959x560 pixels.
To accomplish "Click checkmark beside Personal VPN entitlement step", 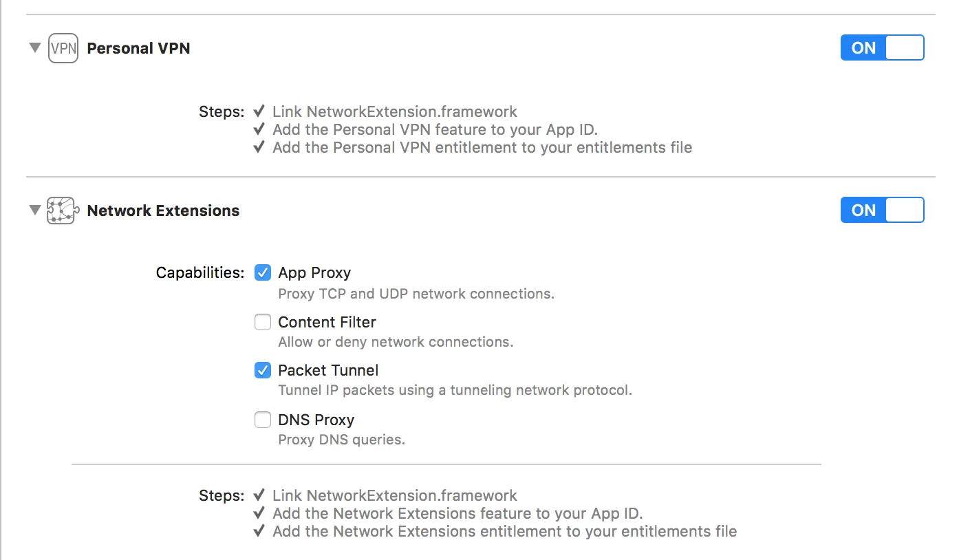I will 259,147.
